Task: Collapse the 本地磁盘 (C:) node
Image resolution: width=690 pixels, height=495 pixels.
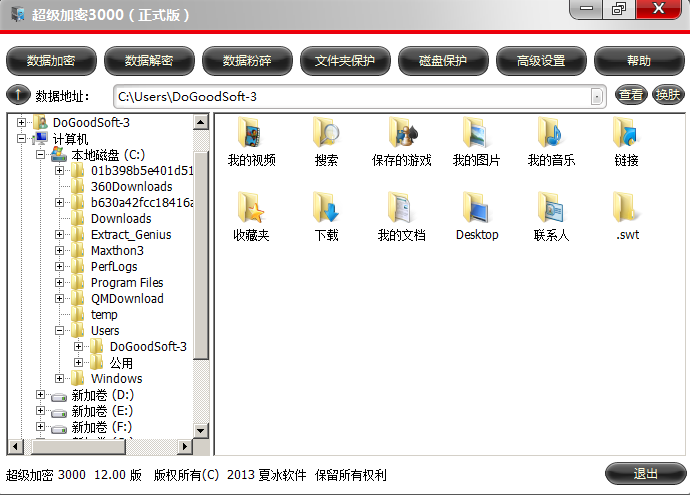Action: [x=40, y=154]
